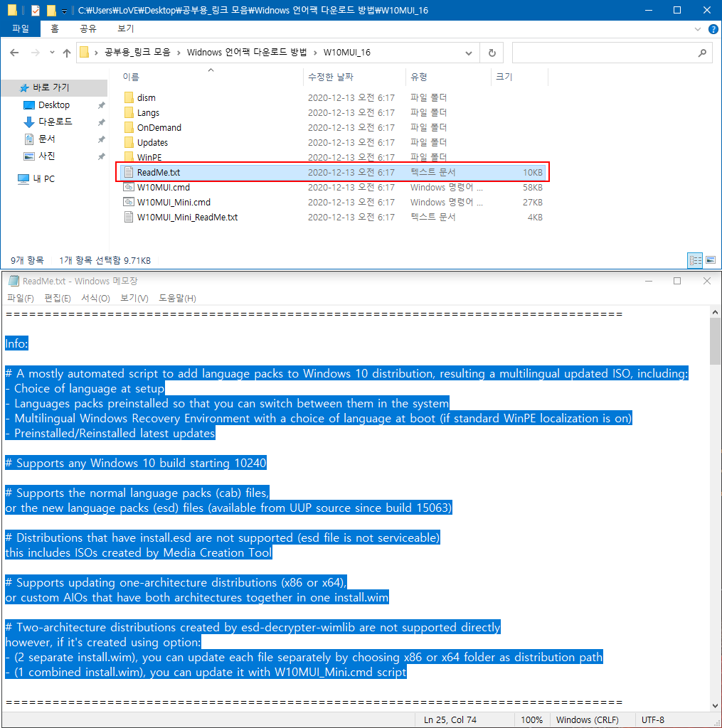Click the Explorer search box
722x728 pixels.
612,53
